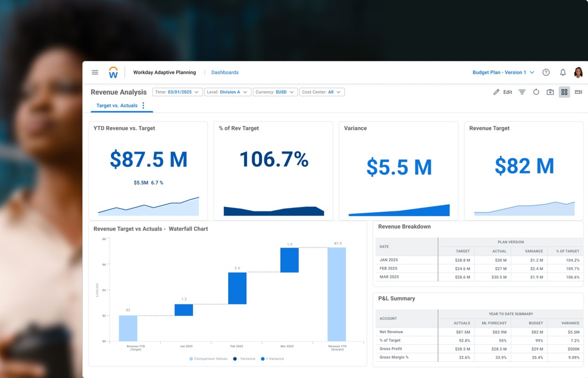Viewport: 588px width, 378px height.
Task: Open the notifications bell
Action: [562, 72]
